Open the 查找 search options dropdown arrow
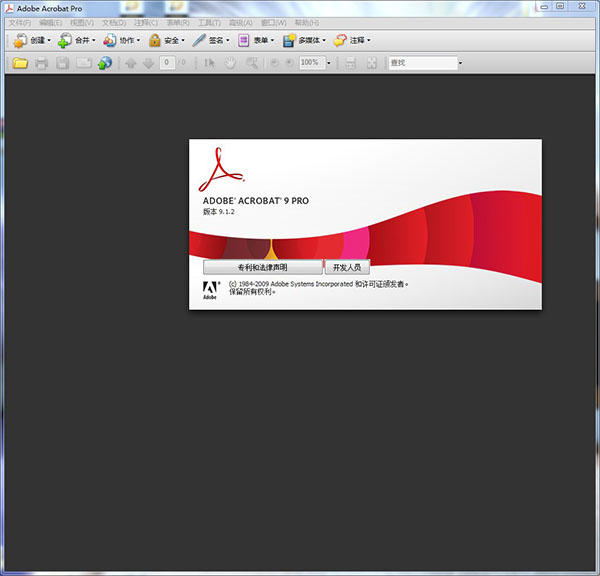600x576 pixels. [460, 63]
